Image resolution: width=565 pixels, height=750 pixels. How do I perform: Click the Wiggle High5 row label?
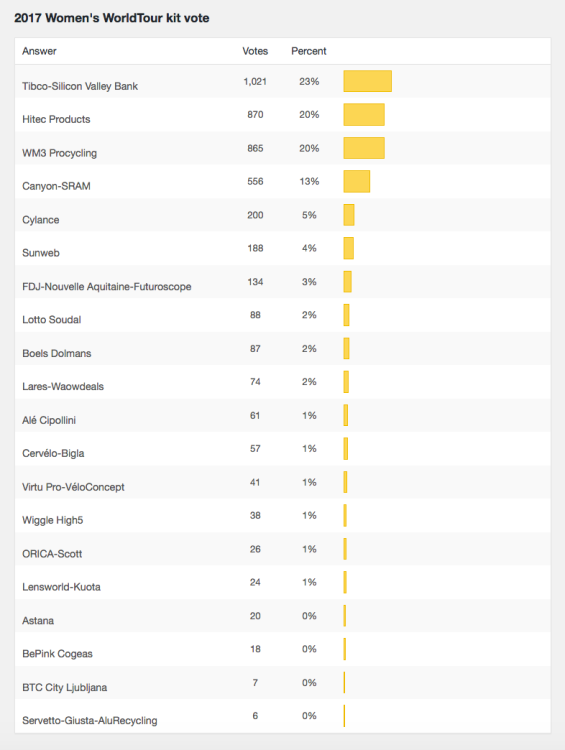pos(53,520)
